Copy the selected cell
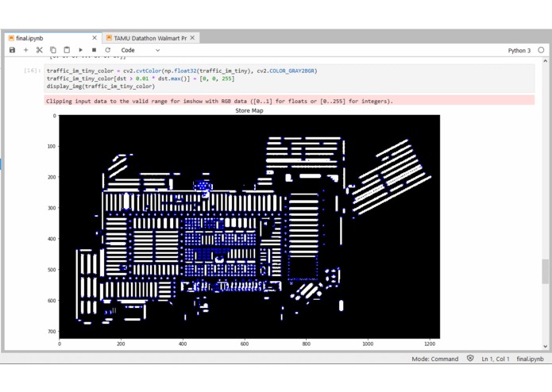 point(52,50)
